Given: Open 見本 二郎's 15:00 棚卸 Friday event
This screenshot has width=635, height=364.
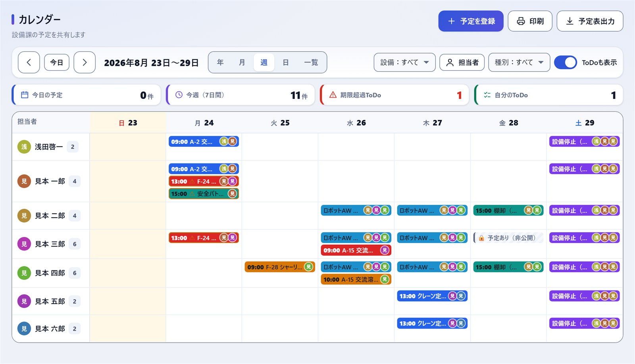Looking at the screenshot, I should [508, 210].
